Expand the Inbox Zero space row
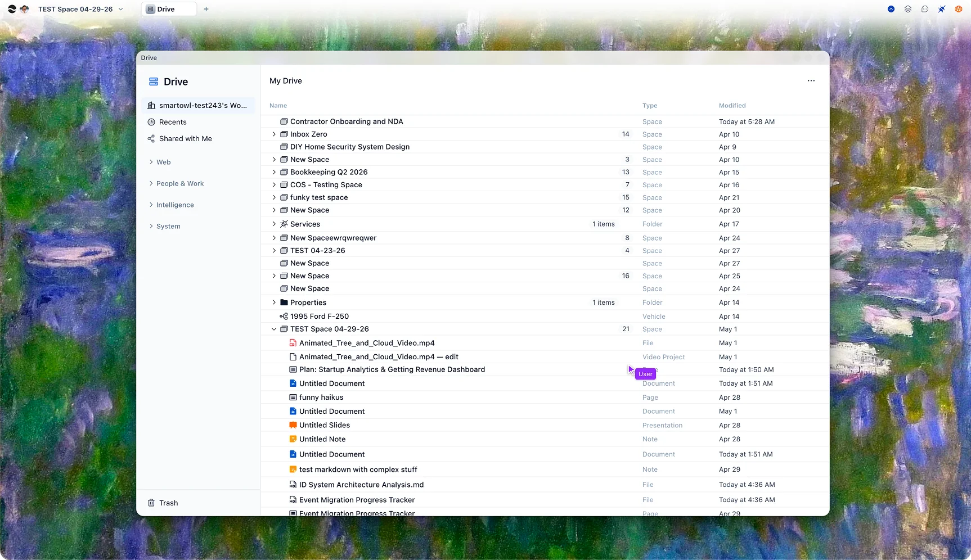 (274, 134)
